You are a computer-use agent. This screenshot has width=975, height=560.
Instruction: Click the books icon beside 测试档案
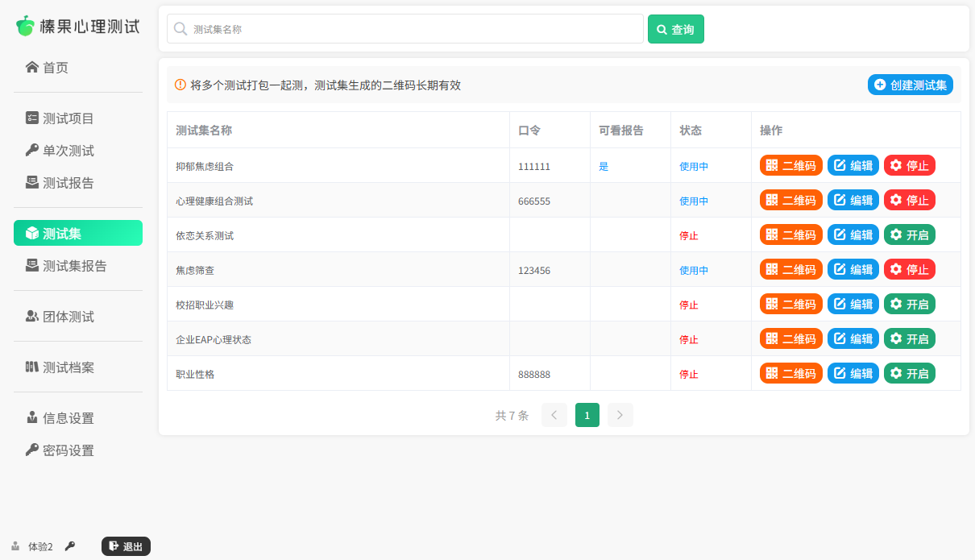pyautogui.click(x=32, y=367)
